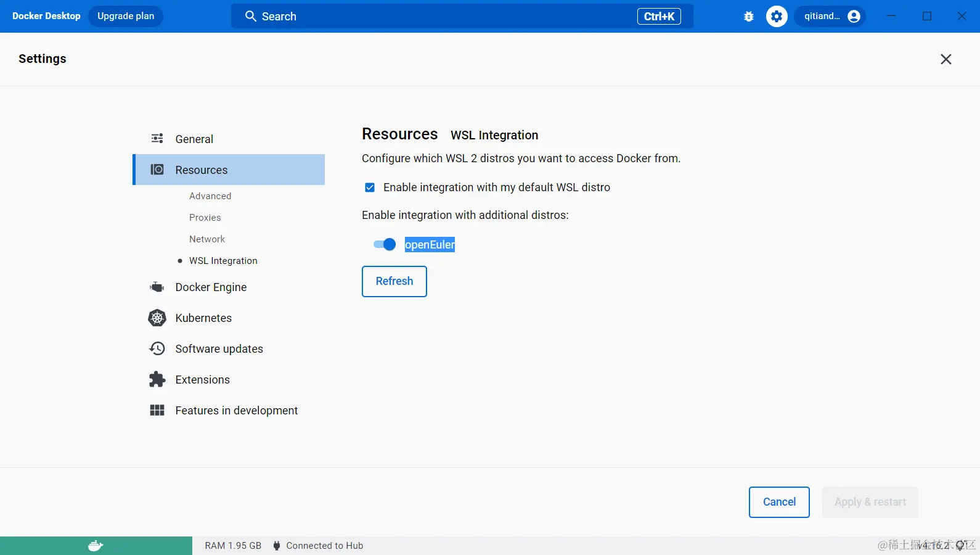The image size is (980, 555).
Task: Click the Software updates clock icon
Action: [157, 348]
